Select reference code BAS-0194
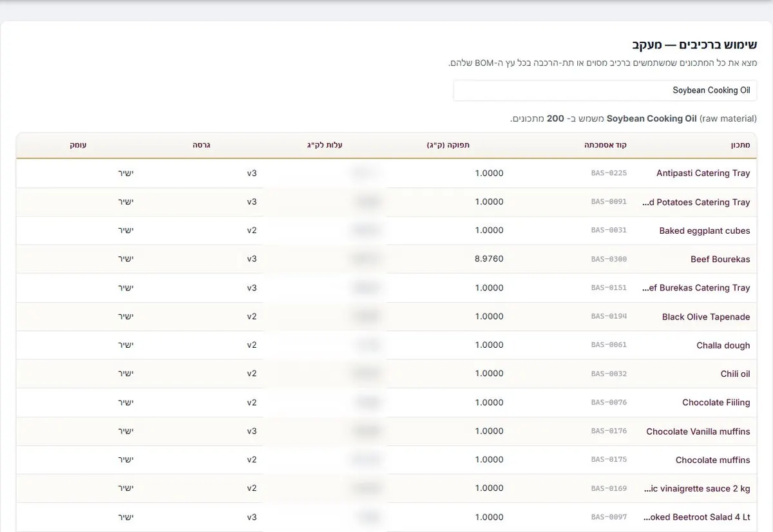This screenshot has height=532, width=773. click(x=609, y=316)
